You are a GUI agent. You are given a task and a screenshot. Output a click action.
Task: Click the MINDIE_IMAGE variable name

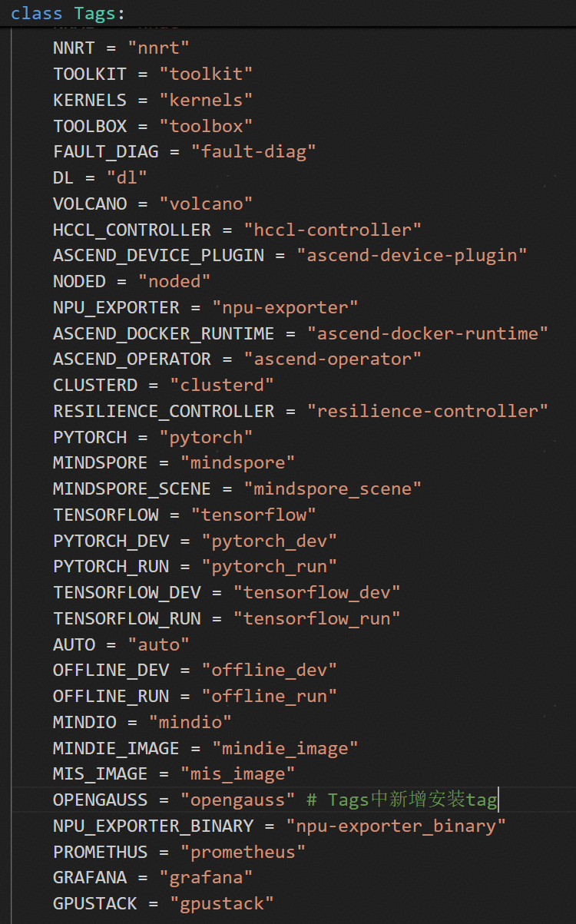[x=116, y=748]
